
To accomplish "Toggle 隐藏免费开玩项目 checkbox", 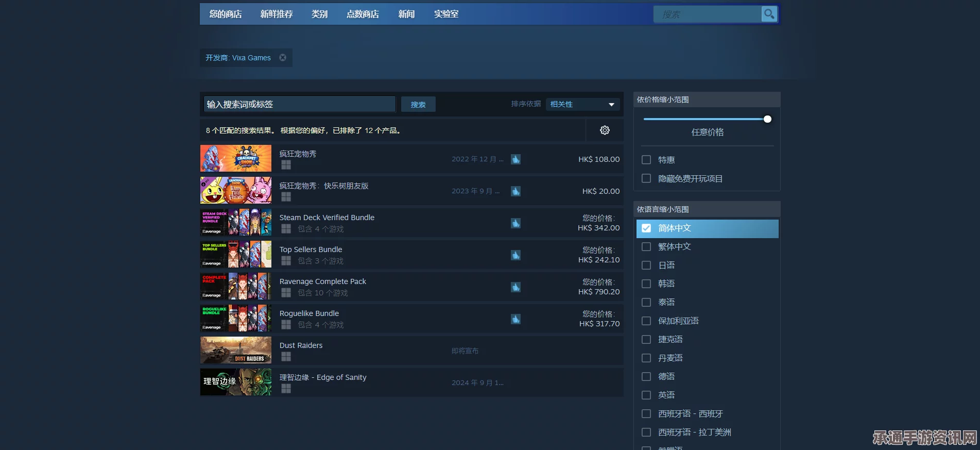I will [x=646, y=178].
